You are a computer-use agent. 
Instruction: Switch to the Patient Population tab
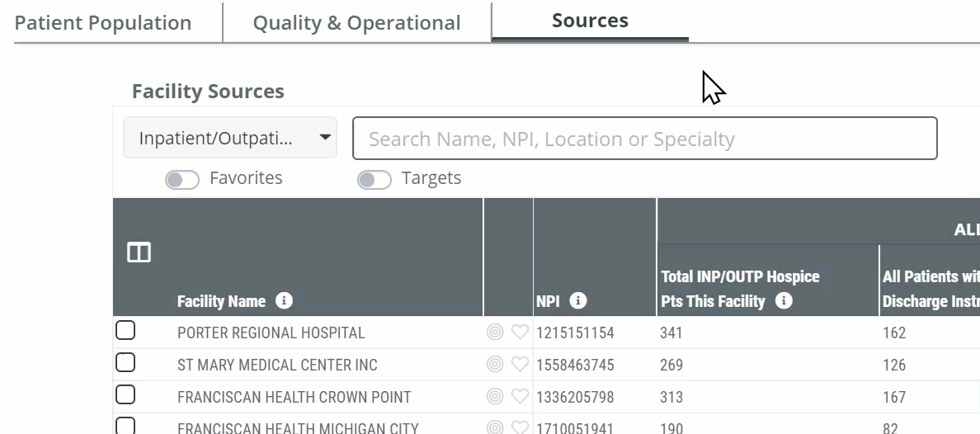pos(103,22)
